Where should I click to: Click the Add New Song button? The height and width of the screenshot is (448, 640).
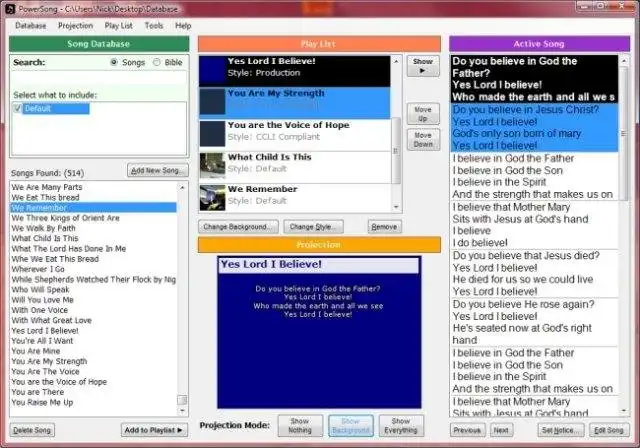point(158,171)
